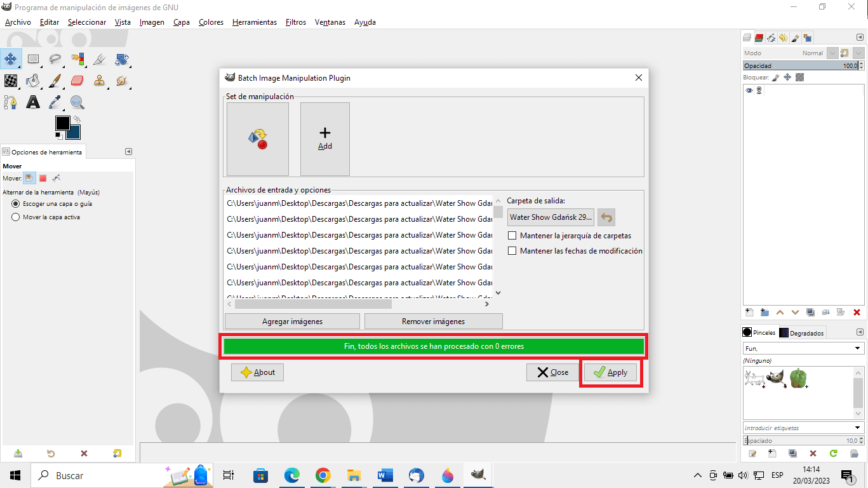Select the Bucket Fill tool

pos(33,81)
